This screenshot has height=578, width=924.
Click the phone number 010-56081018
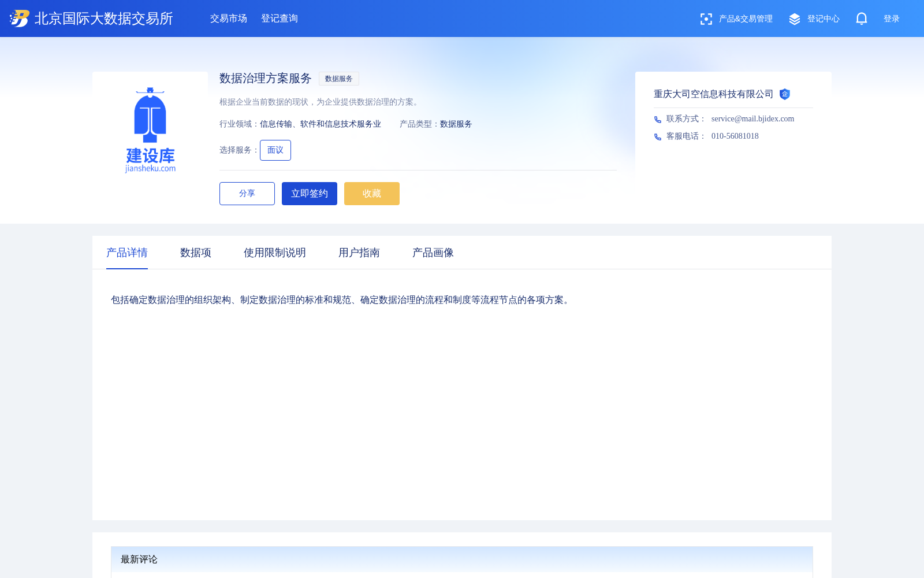[x=735, y=136]
